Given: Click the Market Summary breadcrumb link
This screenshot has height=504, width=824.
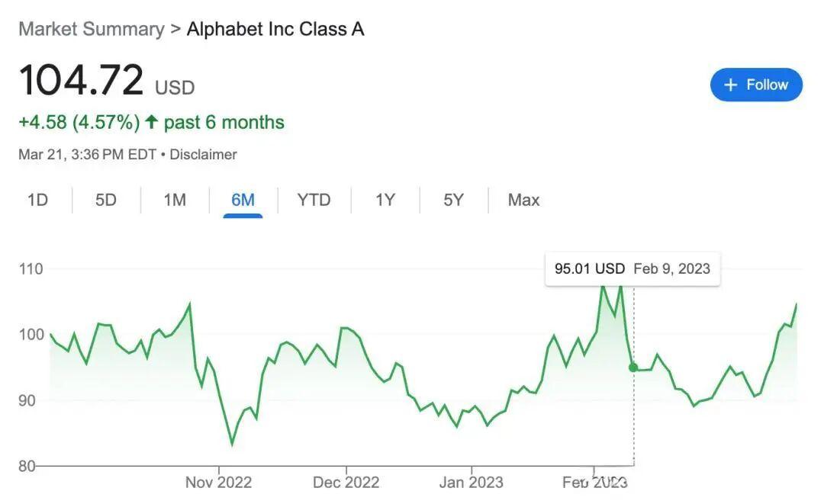Looking at the screenshot, I should pos(91,29).
